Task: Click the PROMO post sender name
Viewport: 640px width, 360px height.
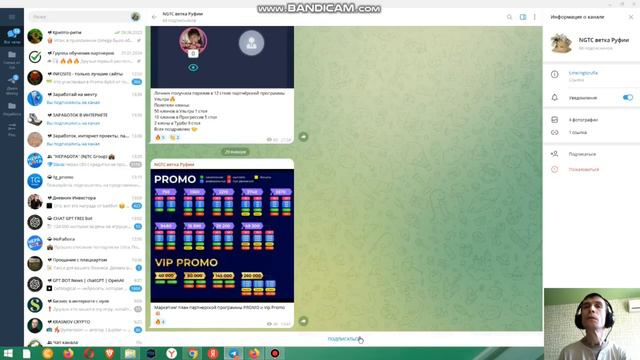Action: [174, 164]
